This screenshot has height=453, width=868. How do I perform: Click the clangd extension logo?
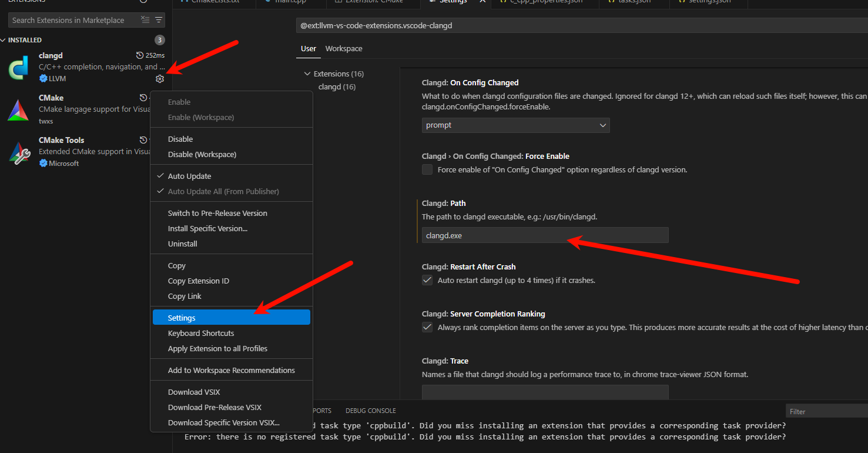click(19, 68)
